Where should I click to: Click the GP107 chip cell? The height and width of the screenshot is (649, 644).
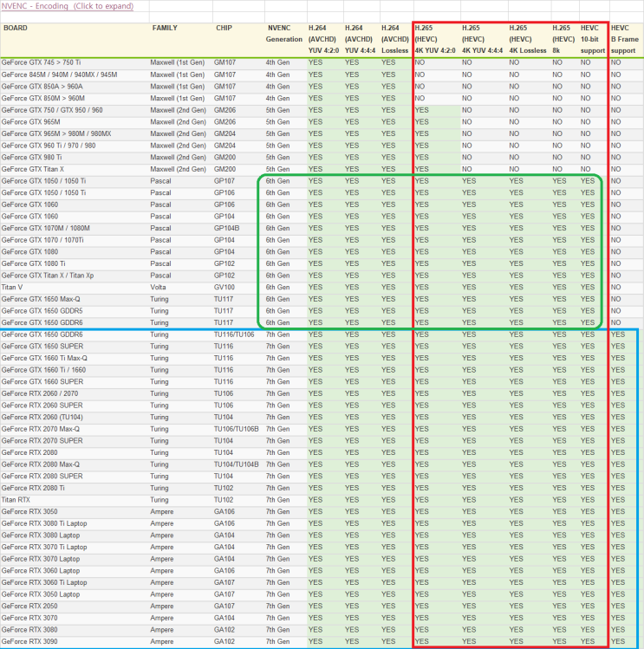click(224, 181)
